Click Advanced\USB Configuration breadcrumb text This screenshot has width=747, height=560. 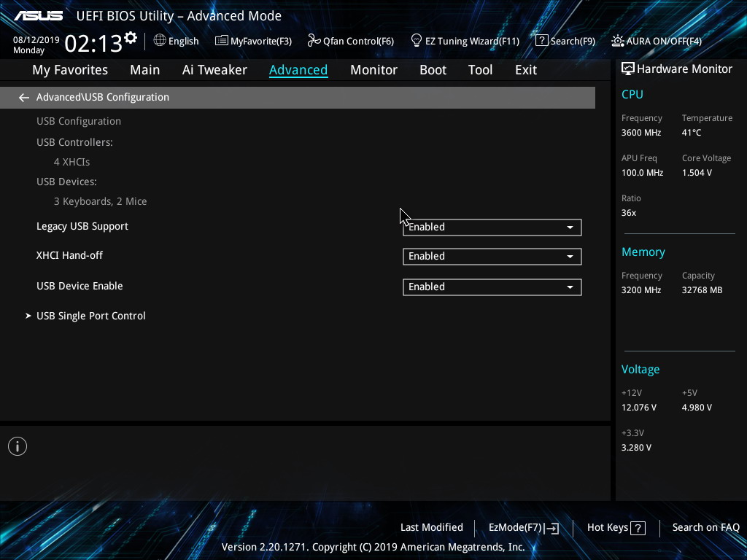(102, 97)
